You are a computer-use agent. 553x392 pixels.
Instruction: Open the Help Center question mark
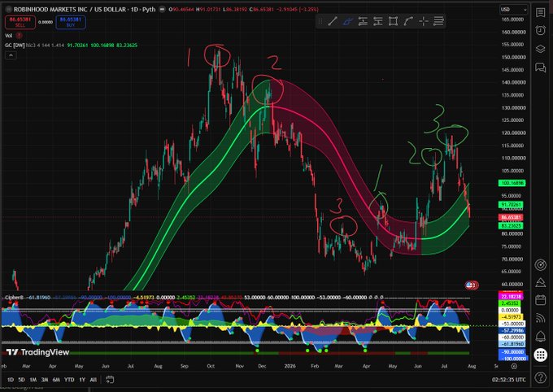tap(540, 378)
